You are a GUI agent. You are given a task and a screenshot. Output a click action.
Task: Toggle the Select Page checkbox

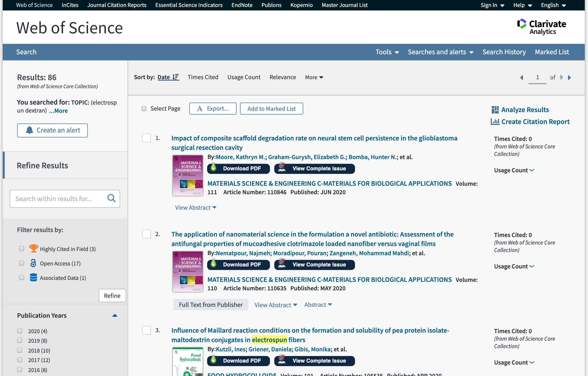tap(144, 109)
